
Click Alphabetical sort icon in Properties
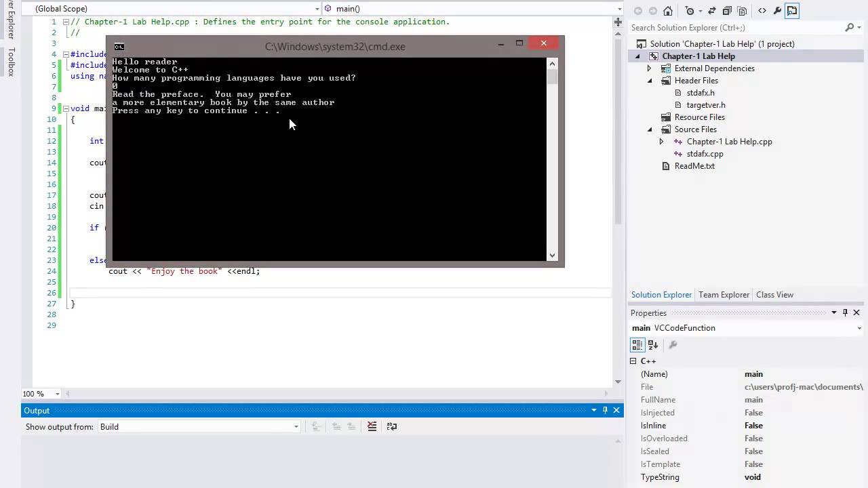pos(653,345)
